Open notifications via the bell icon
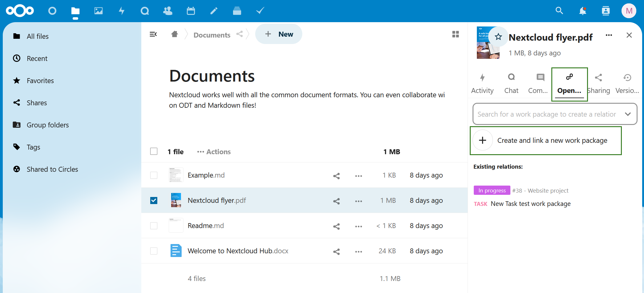This screenshot has height=293, width=644. 583,10
